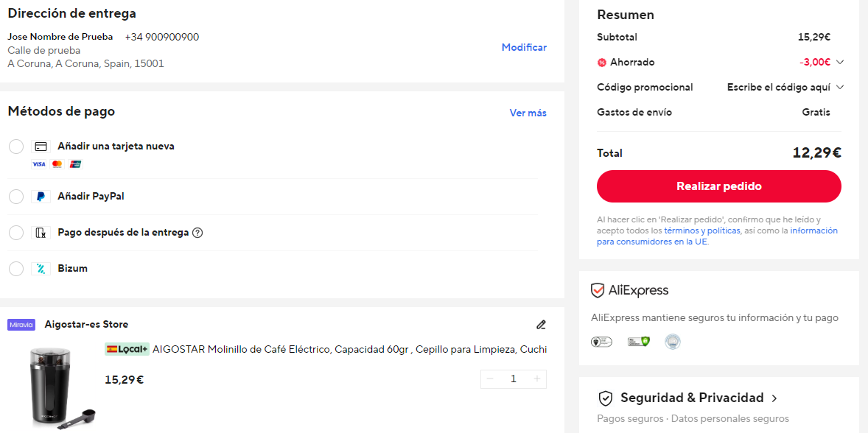
Task: Click the Mastercard logo icon
Action: click(57, 164)
